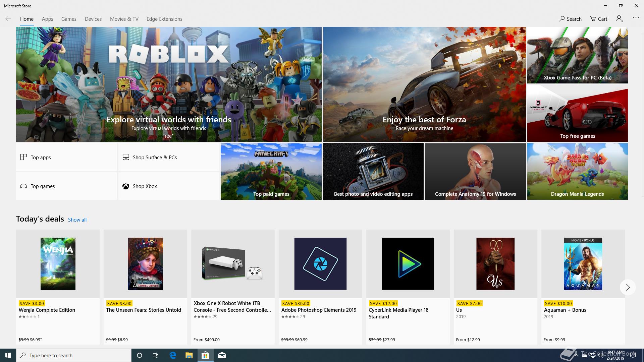Click The Unseen Fears: Stories Untold title
644x362 pixels.
pos(144,310)
